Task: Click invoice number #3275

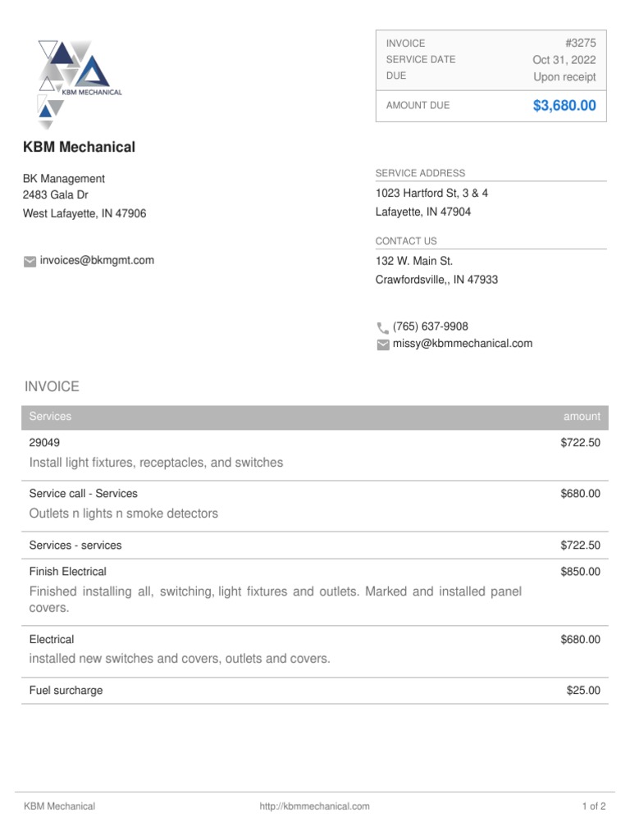Action: coord(580,43)
